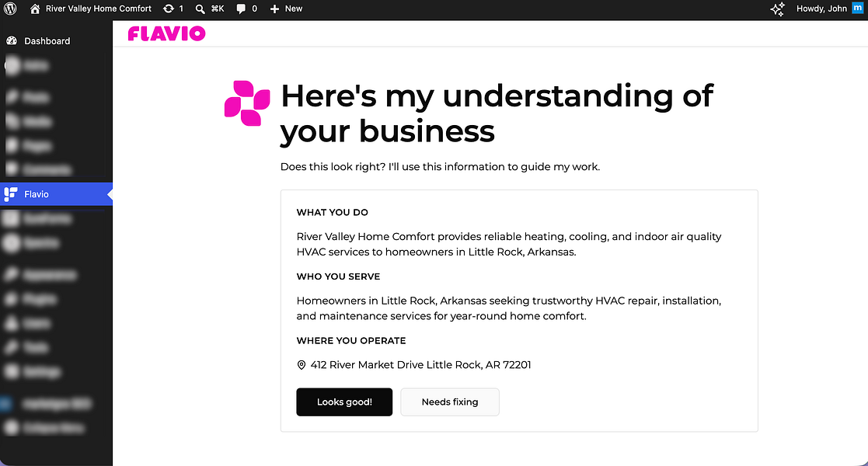Click the home icon in admin bar
The width and height of the screenshot is (868, 466).
[35, 9]
